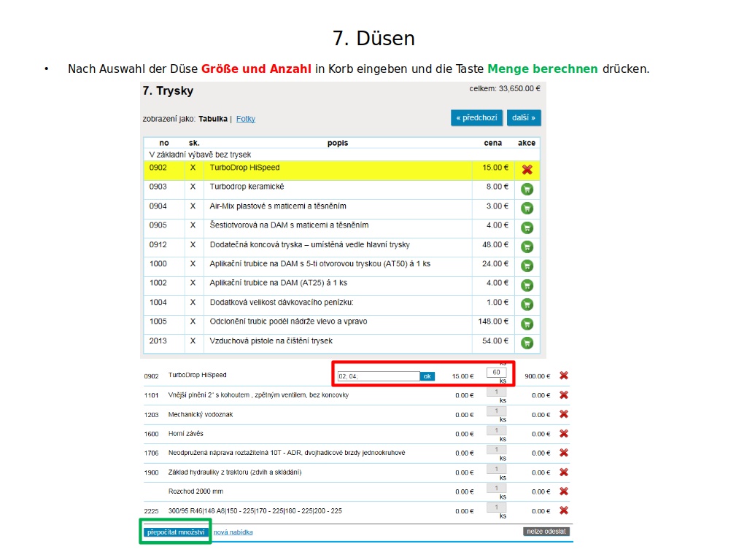Click the quantity field showing 60

coord(496,372)
